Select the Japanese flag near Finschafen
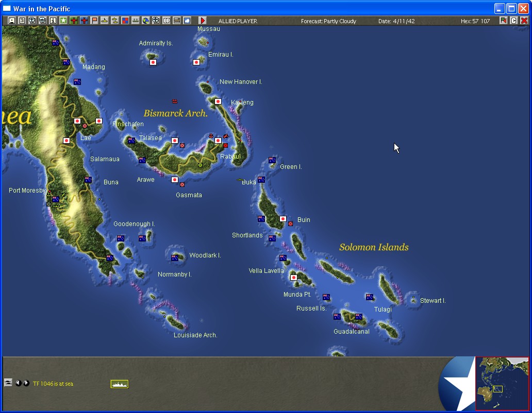This screenshot has height=413, width=532. click(99, 121)
